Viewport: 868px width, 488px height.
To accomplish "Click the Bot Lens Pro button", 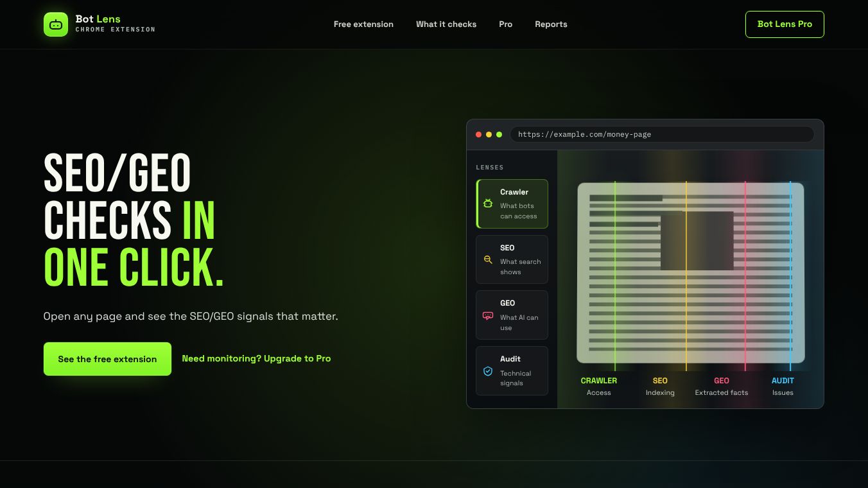I will point(785,24).
